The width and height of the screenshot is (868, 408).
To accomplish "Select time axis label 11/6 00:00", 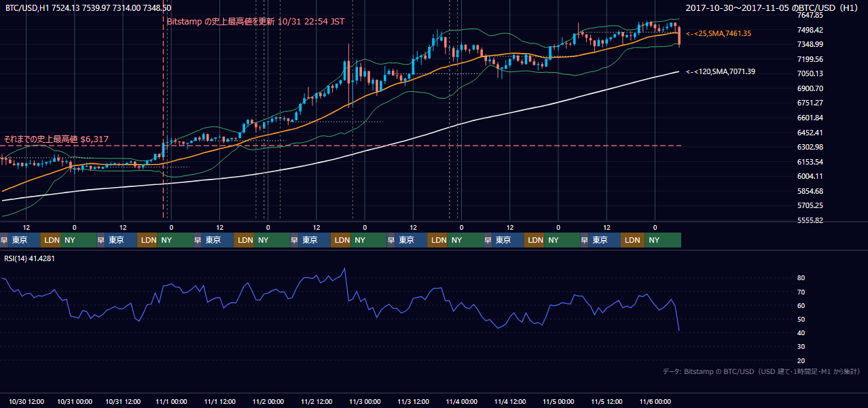I will coord(655,402).
